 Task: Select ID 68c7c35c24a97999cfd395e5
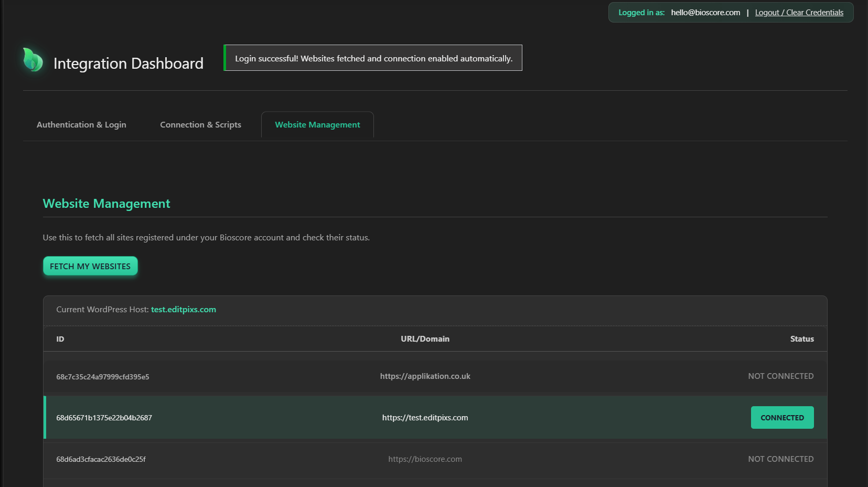103,377
